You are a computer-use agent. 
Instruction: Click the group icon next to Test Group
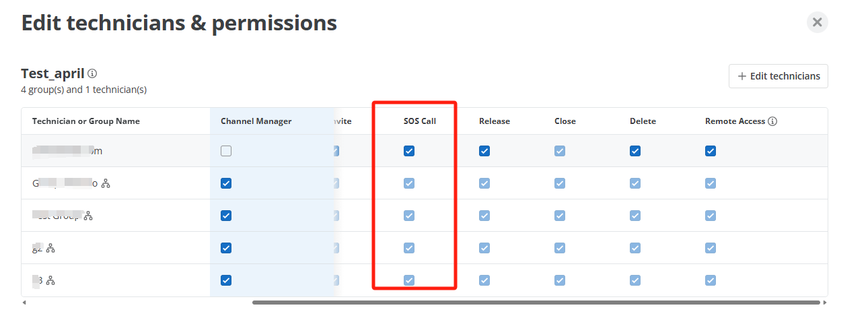[x=88, y=216]
